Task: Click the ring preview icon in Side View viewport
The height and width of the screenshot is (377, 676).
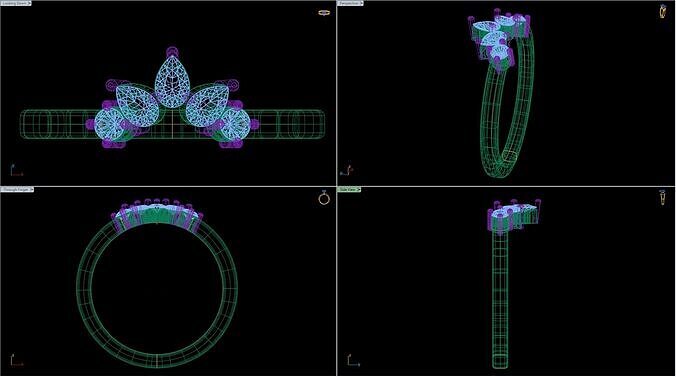Action: pos(662,198)
